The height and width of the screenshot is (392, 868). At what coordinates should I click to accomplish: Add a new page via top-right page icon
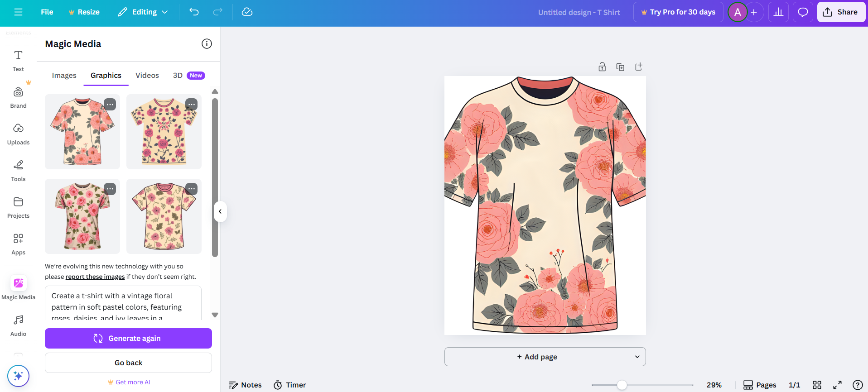pos(639,67)
